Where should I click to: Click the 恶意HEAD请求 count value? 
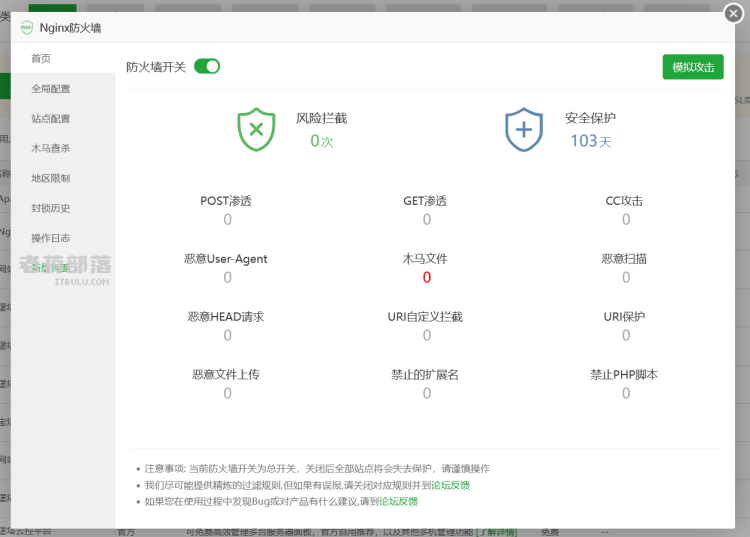point(227,335)
